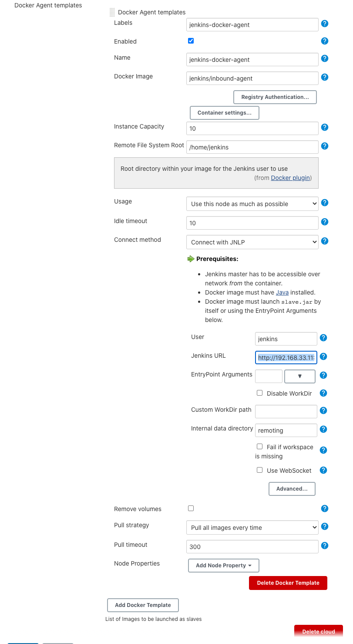353x644 pixels.
Task: Open help for Instance Capacity
Action: 325,127
